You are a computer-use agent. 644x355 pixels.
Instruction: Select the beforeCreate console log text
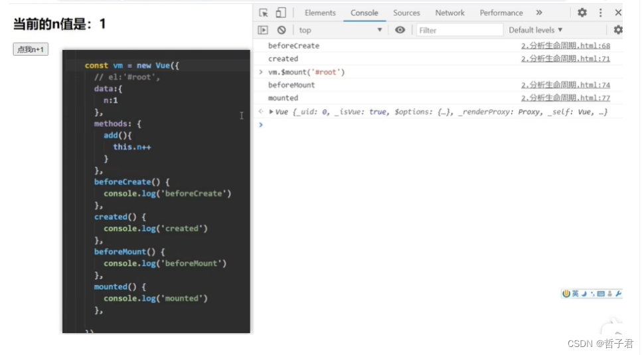pos(293,46)
